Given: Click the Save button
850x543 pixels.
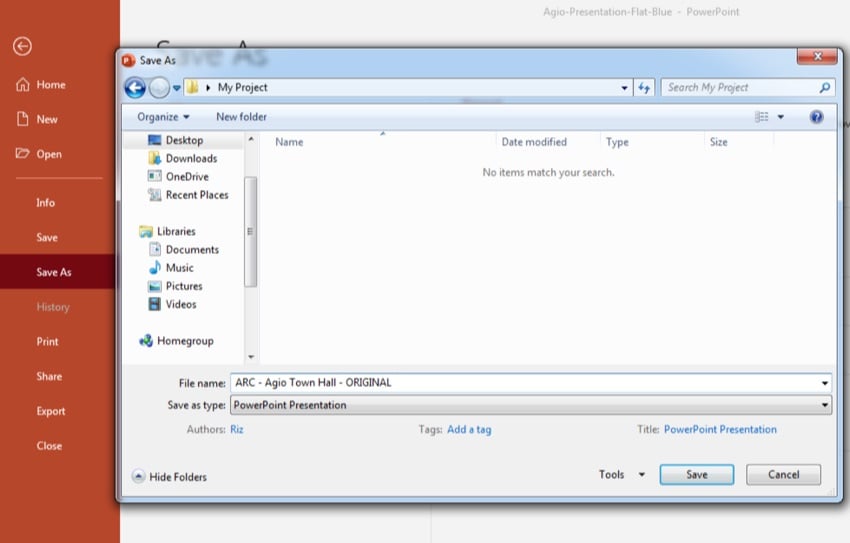Looking at the screenshot, I should [696, 475].
